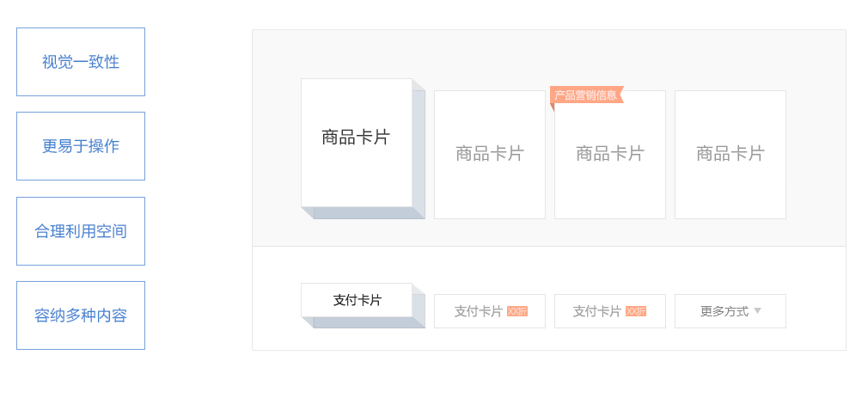868x398 pixels.
Task: Choose the 支付卡片 directly beside the raised one
Action: (490, 311)
